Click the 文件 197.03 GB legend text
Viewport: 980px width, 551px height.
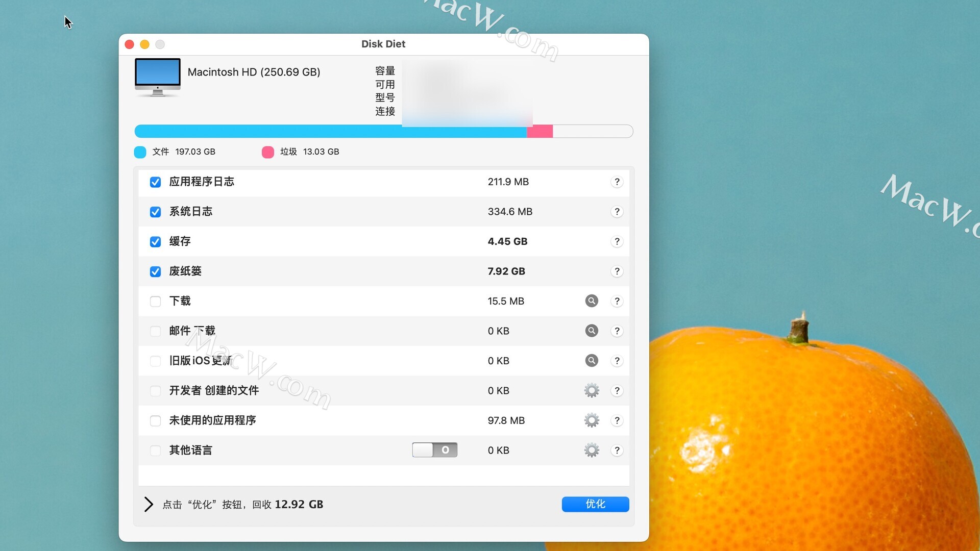[184, 152]
